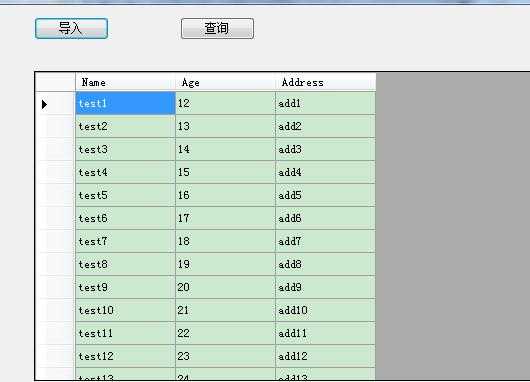This screenshot has height=382, width=530.
Task: Select the cell with age 18
Action: coord(225,241)
